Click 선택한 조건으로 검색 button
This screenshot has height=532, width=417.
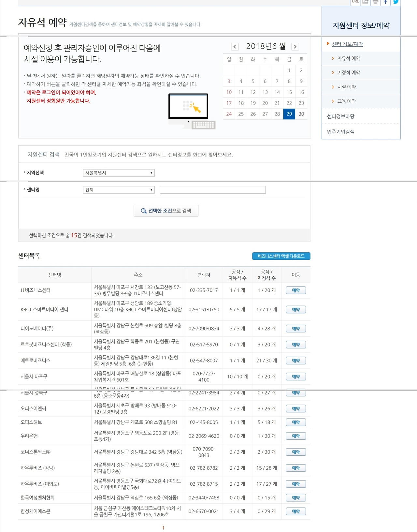(x=166, y=211)
